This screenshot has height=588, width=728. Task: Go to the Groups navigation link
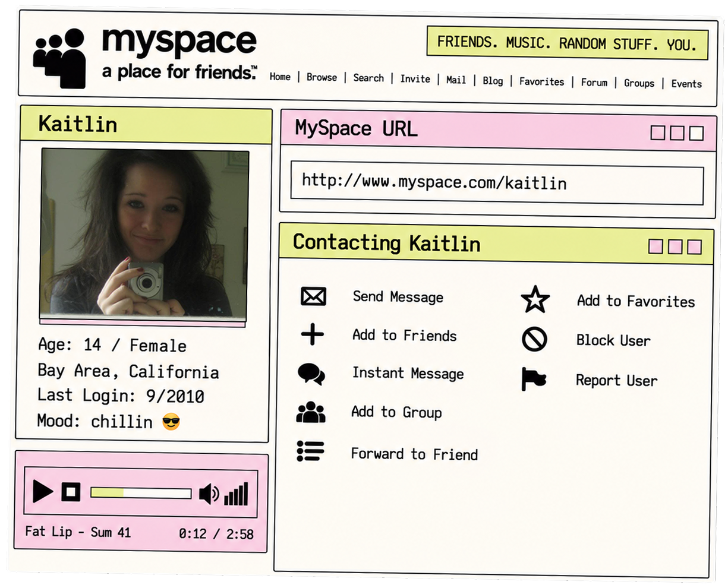(639, 83)
